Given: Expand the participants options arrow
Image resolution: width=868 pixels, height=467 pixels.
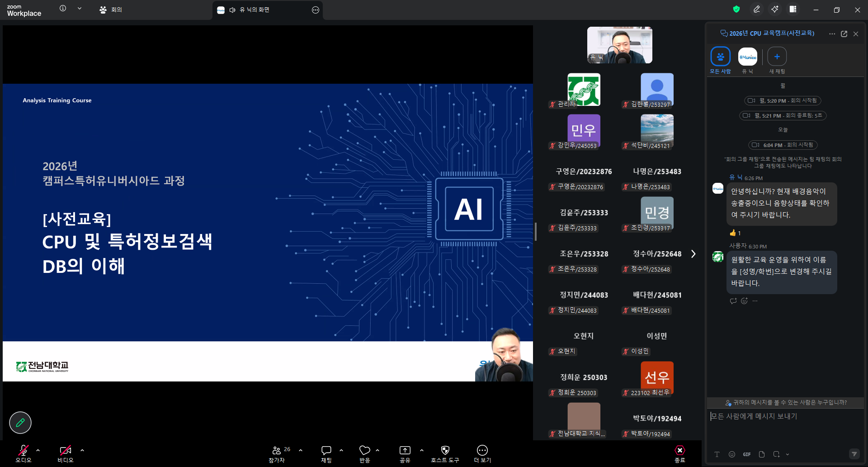Looking at the screenshot, I should coord(301,450).
